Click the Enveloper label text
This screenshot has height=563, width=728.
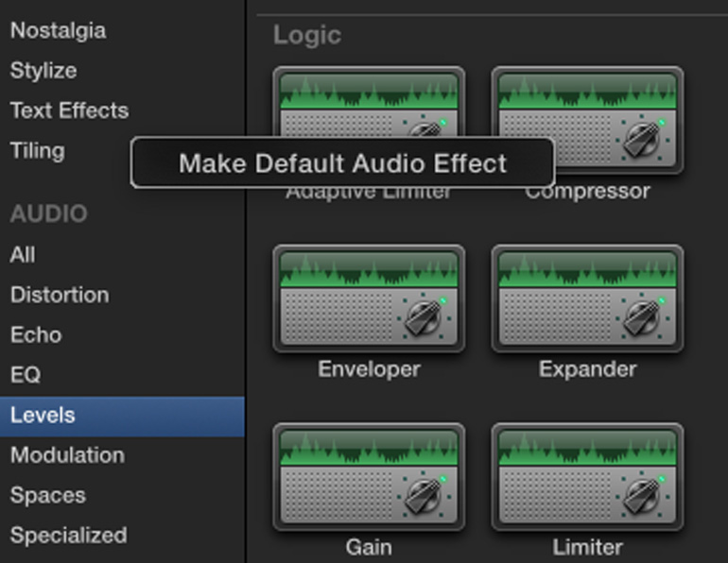point(369,369)
